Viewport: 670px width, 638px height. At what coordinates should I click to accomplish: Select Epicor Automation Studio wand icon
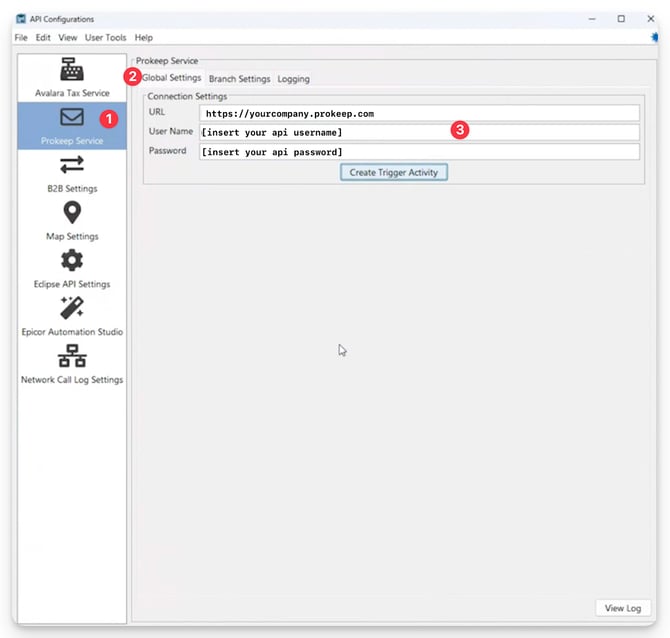click(x=72, y=308)
